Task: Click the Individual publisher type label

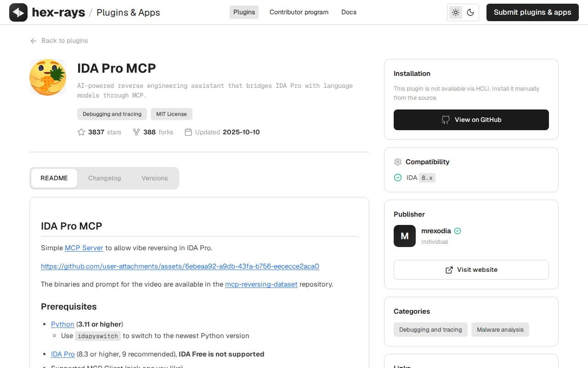Action: [435, 242]
